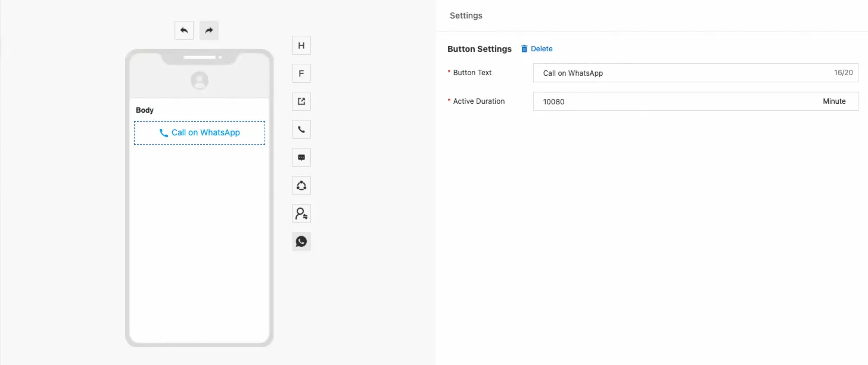
Task: Click the Active Duration field label
Action: pos(479,101)
